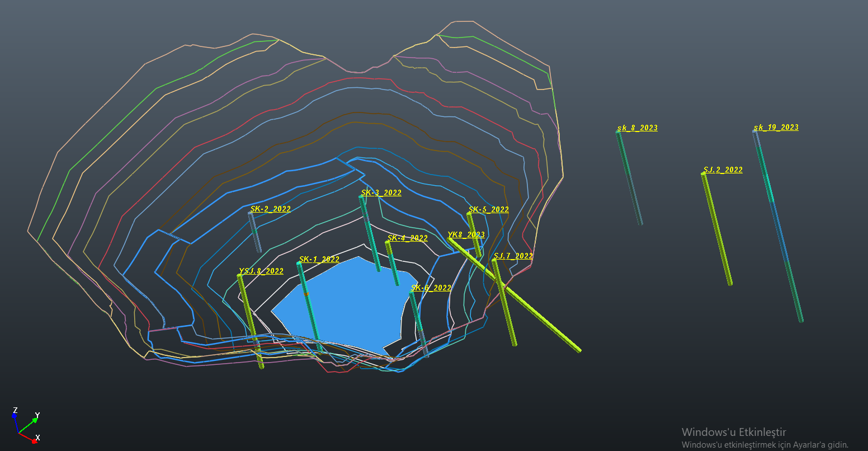This screenshot has height=451, width=868.
Task: Click the SK-6_2022 drillhole label
Action: tap(431, 288)
